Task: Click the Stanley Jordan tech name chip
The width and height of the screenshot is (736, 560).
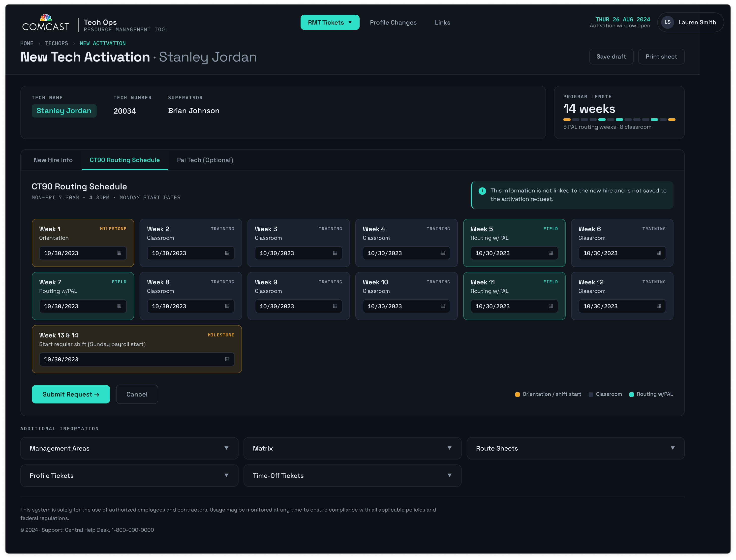Action: point(64,111)
